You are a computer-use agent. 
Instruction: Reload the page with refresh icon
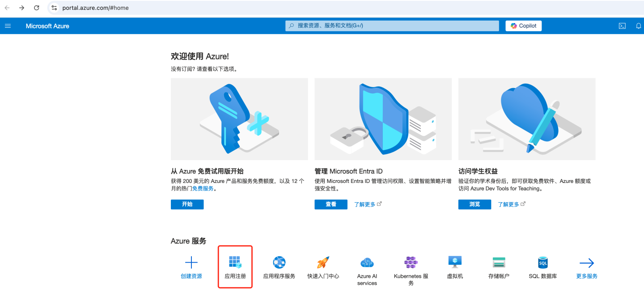tap(37, 8)
